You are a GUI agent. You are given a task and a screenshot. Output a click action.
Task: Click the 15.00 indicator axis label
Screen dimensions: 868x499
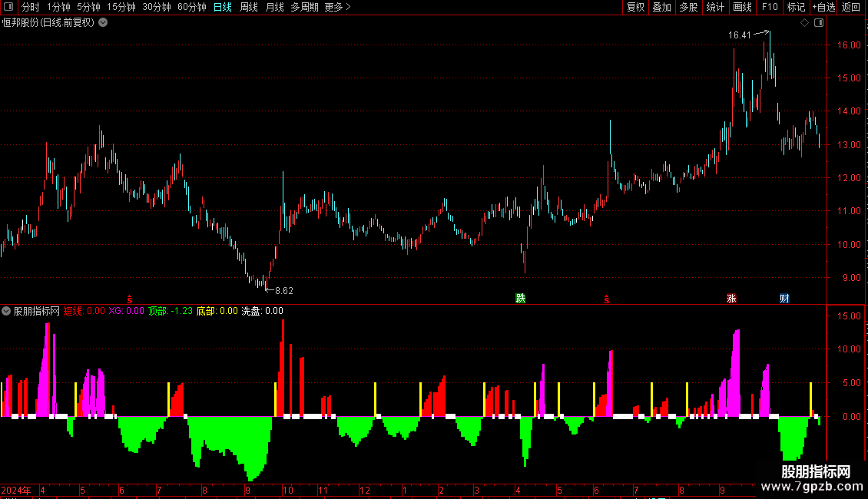click(x=849, y=316)
